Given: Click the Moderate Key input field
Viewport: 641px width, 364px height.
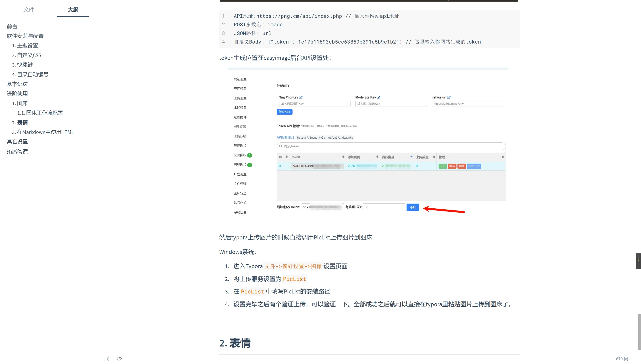Looking at the screenshot, I should click(x=391, y=104).
